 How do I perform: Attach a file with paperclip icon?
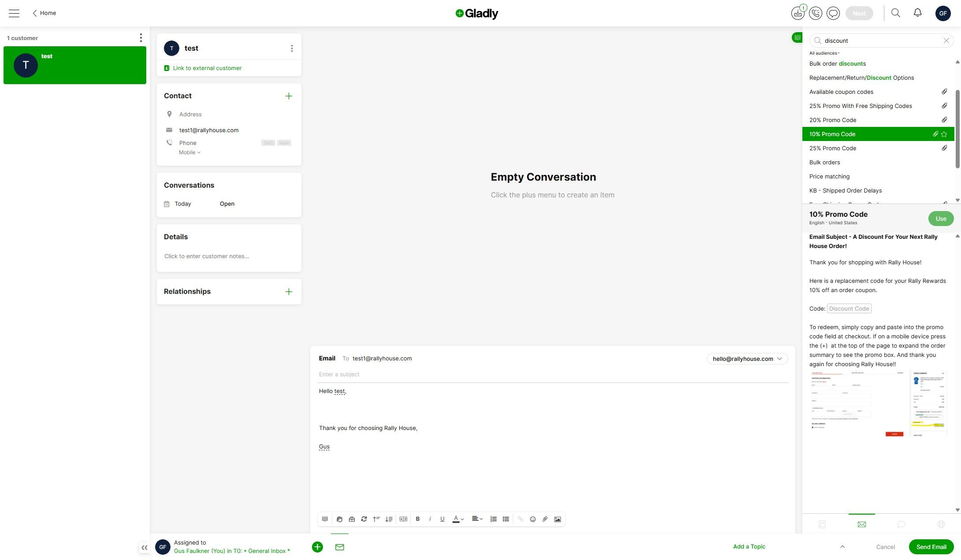coord(545,519)
